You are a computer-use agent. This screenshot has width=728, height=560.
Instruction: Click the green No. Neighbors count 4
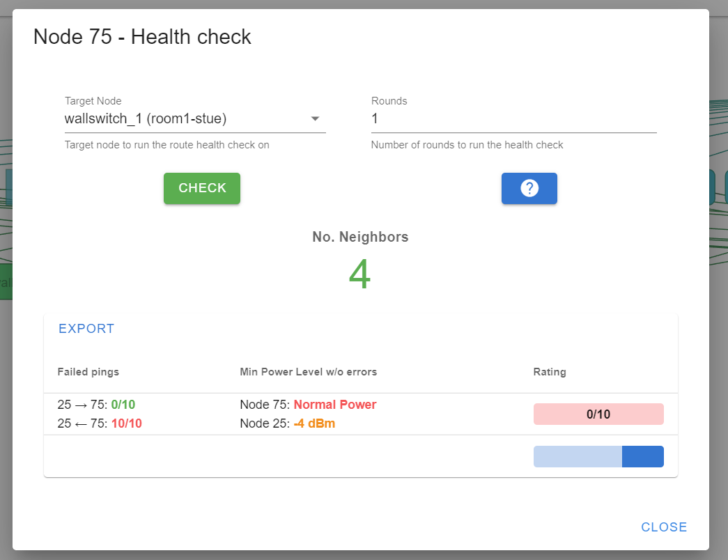(360, 274)
